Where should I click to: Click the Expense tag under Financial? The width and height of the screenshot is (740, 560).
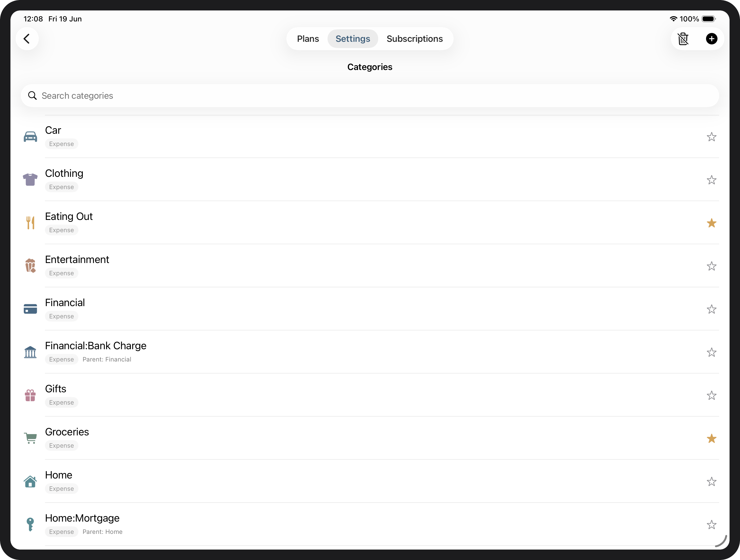pos(62,316)
